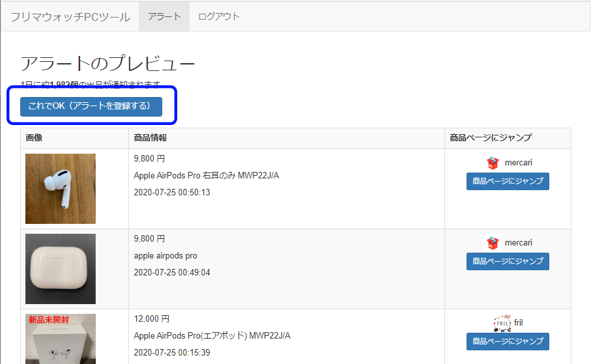Click the 'apple airpods pro' listing title

coord(166,256)
